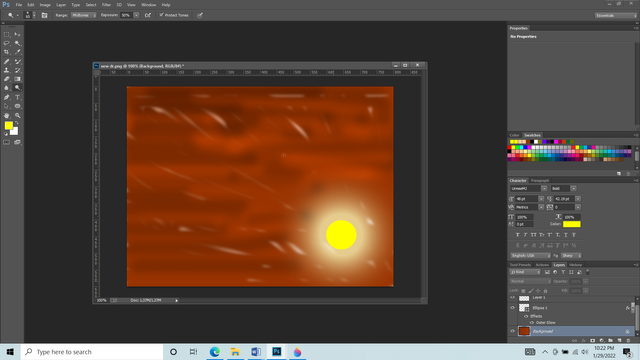
Task: Select the Hand tool
Action: pos(7,116)
